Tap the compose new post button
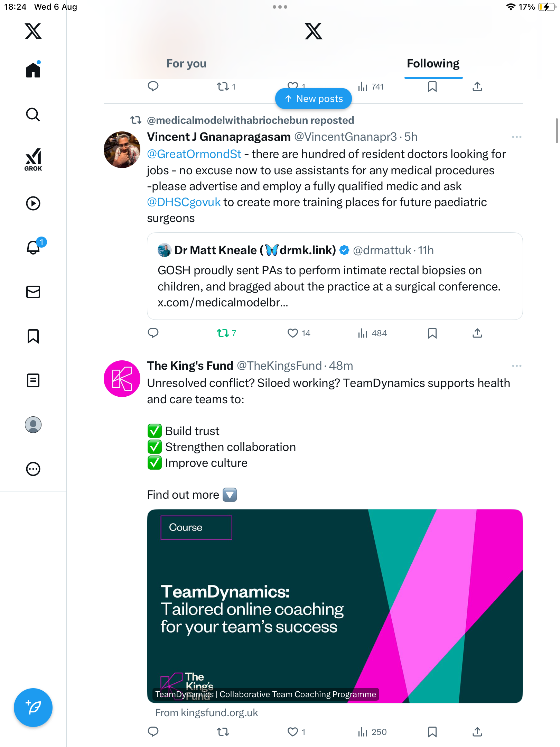Viewport: 560px width, 747px height. pos(33,708)
